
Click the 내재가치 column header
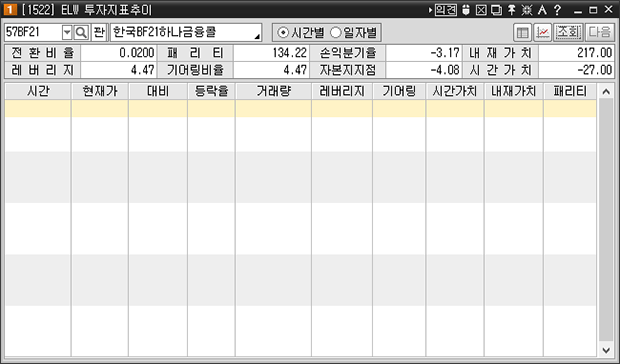[x=514, y=92]
